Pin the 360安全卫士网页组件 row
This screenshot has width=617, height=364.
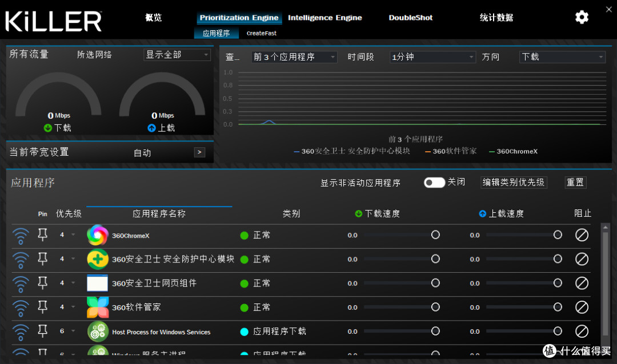coord(42,282)
